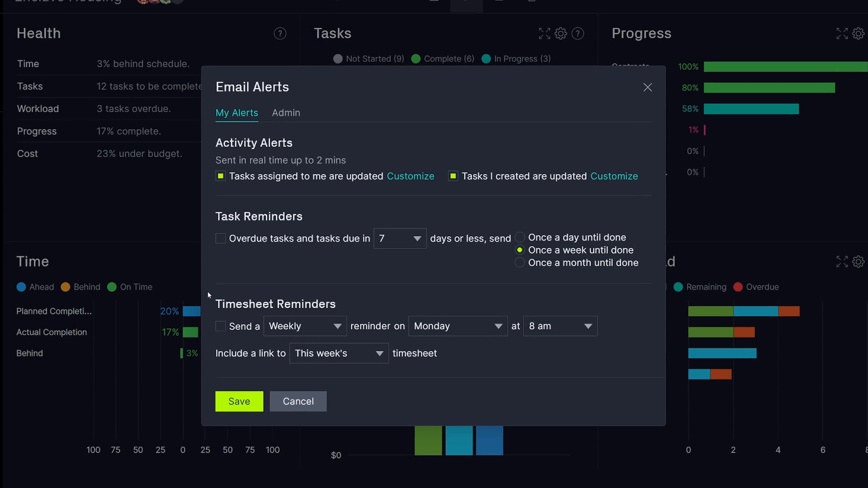868x488 pixels.
Task: Click Customize for Tasks I created
Action: [614, 176]
